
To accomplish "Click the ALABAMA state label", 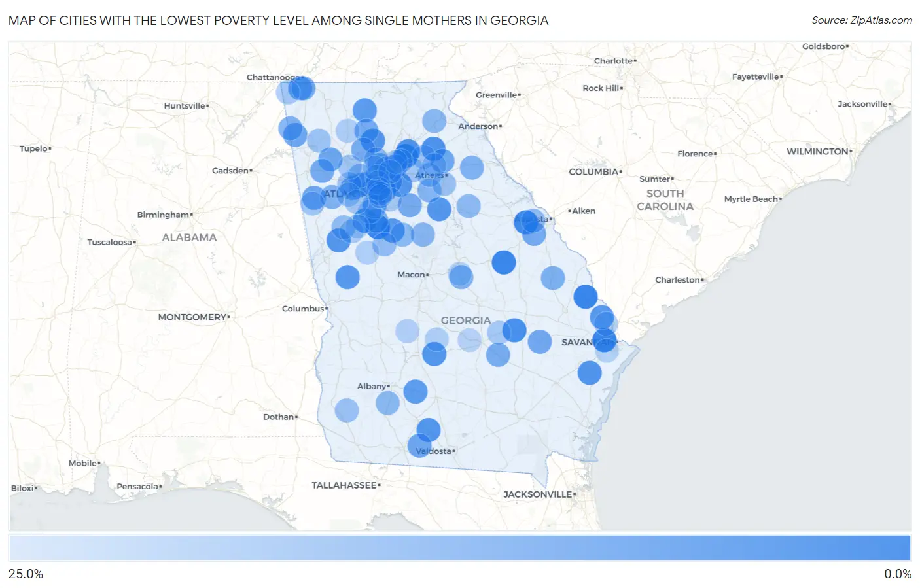I will coord(189,237).
